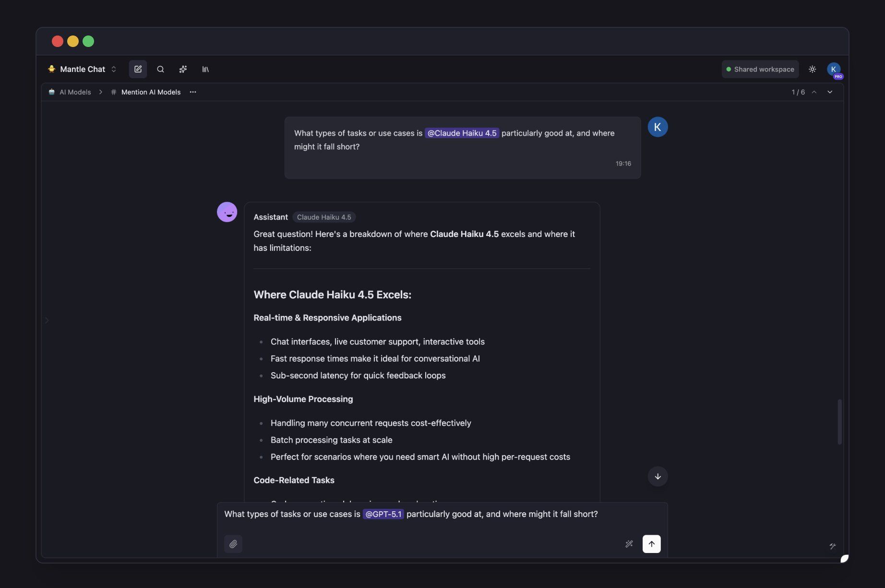Click 'Real-time & Responsive Applications' subheading
The width and height of the screenshot is (885, 588).
327,318
